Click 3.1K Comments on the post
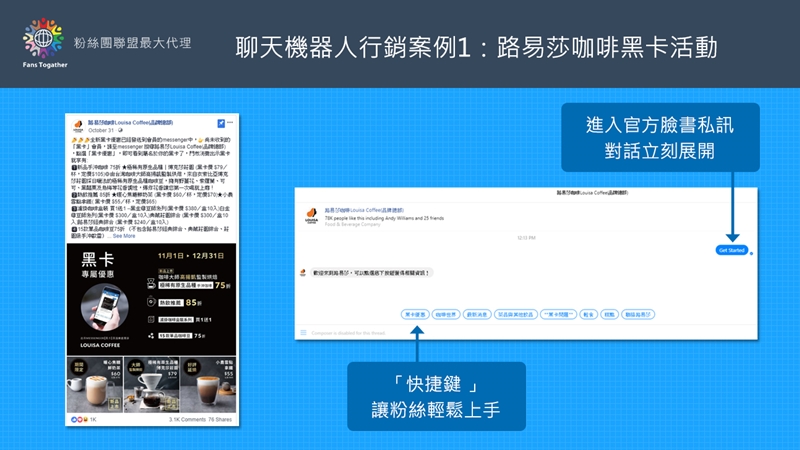 tap(187, 419)
